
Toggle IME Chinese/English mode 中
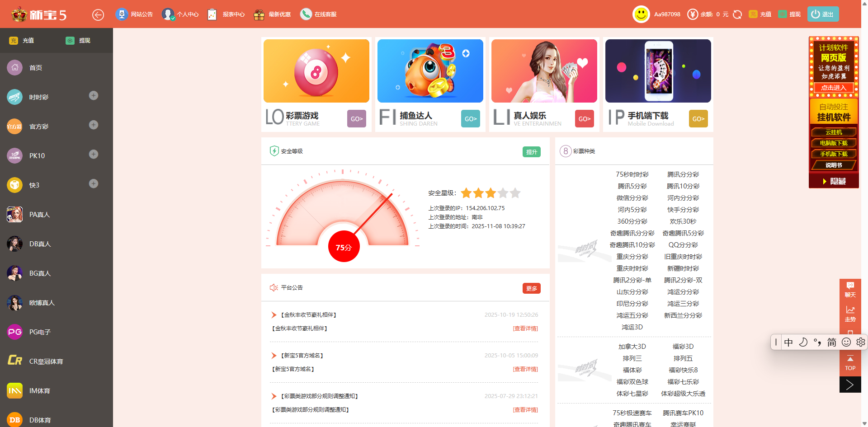coord(788,342)
